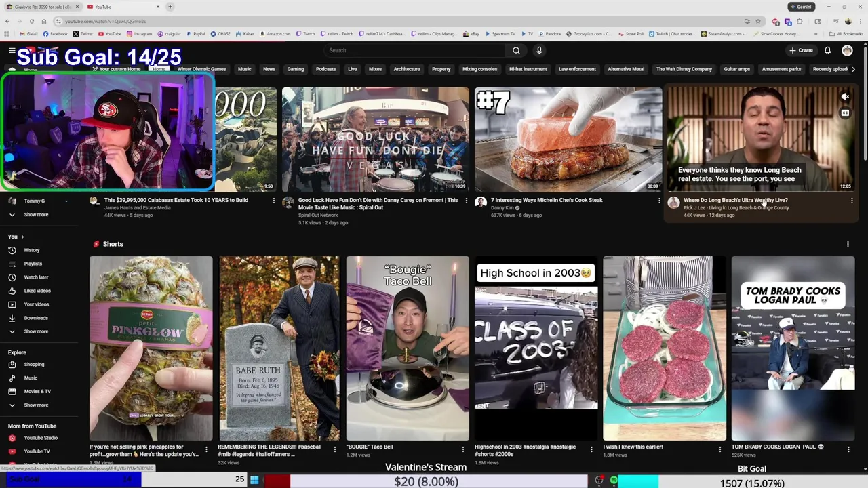Open the PayPal bookmark
This screenshot has width=868, height=488.
click(195, 33)
